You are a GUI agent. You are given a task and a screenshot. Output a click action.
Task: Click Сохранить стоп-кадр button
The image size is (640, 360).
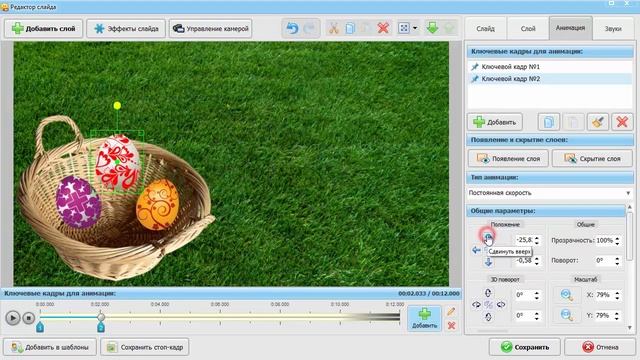[x=145, y=347]
